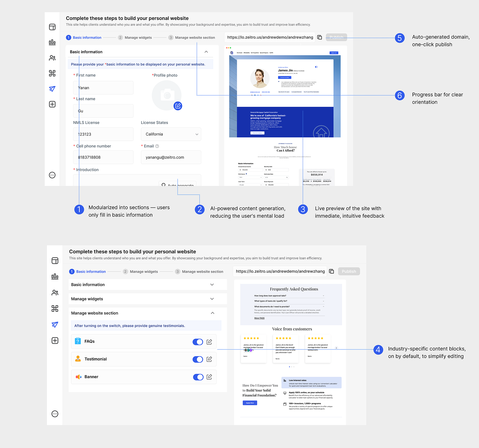
Task: Go to the Manage widgets step above the profile photo
Action: pos(135,38)
